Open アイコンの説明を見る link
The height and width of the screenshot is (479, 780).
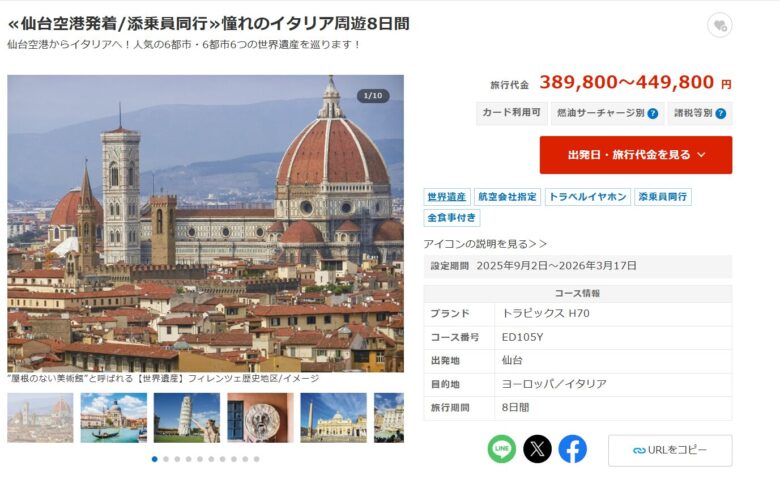(485, 244)
